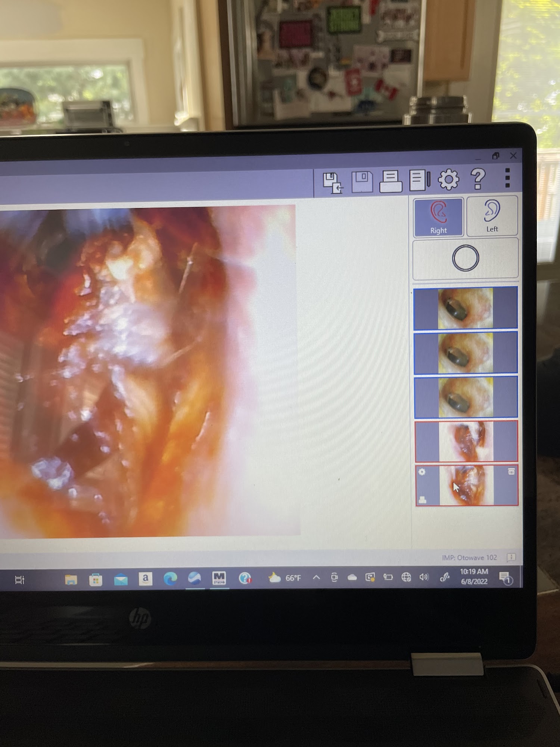Open the notification center icon
Viewport: 560px width, 747px height.
[x=506, y=578]
